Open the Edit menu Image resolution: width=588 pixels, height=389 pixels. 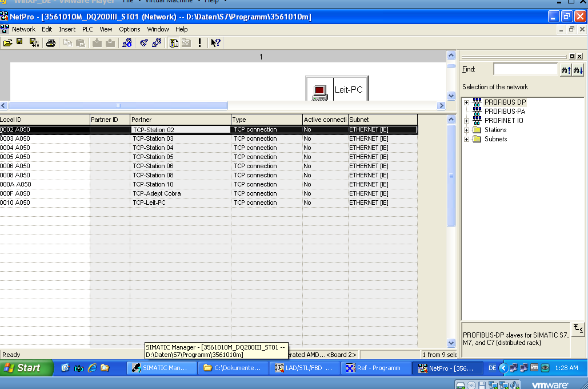(47, 29)
